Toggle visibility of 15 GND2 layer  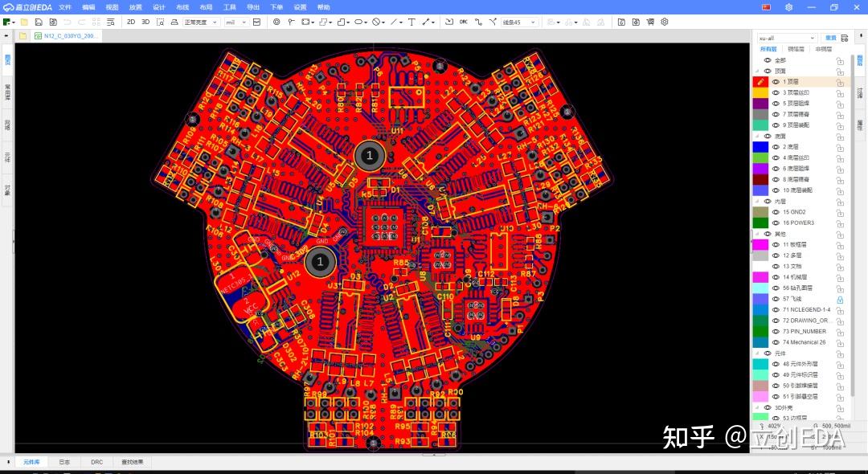pyautogui.click(x=776, y=212)
